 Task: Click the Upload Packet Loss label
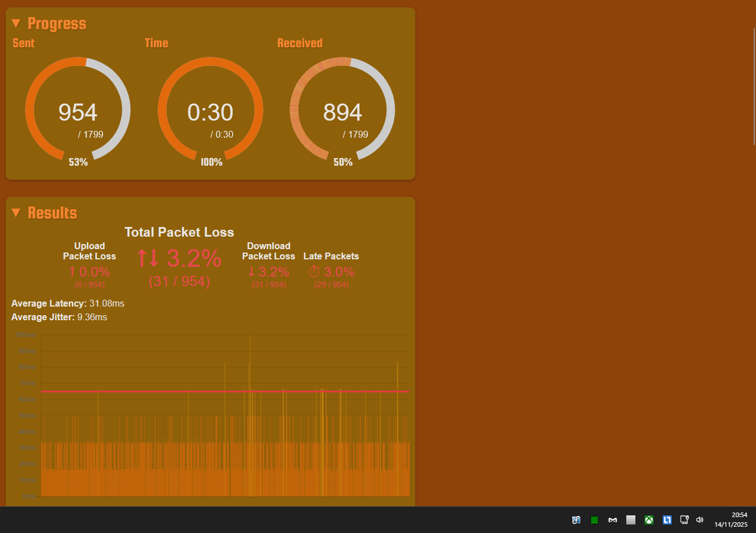89,251
